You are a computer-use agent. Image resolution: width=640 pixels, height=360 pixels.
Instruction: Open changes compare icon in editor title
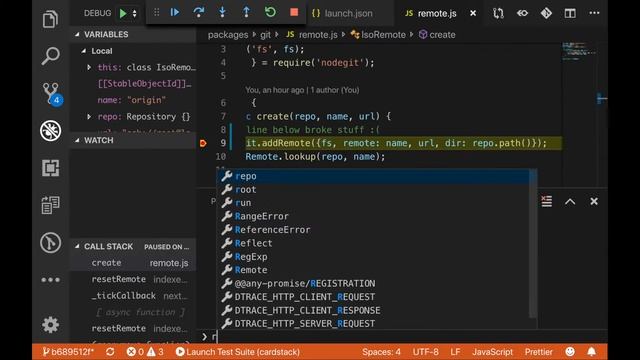click(498, 13)
